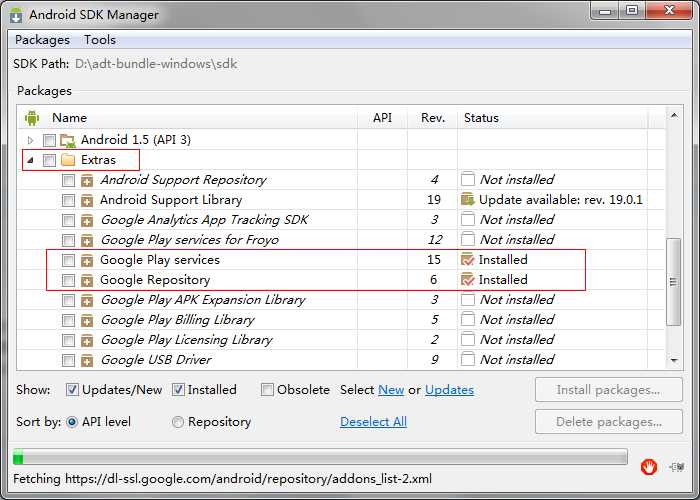The width and height of the screenshot is (700, 500).
Task: Click the package icon beside Android Support Library
Action: 87,200
